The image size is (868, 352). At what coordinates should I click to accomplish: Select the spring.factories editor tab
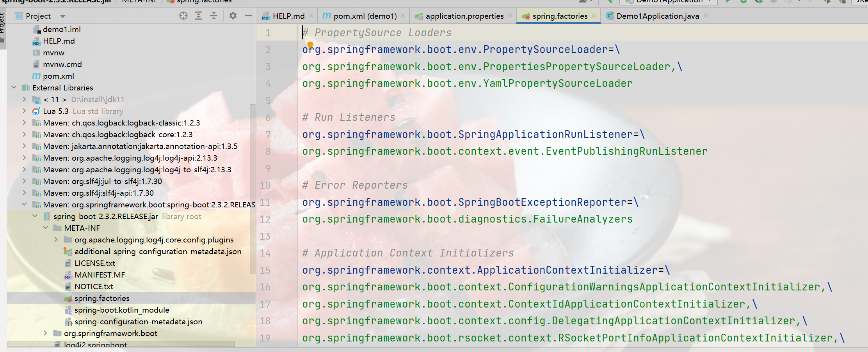(560, 16)
